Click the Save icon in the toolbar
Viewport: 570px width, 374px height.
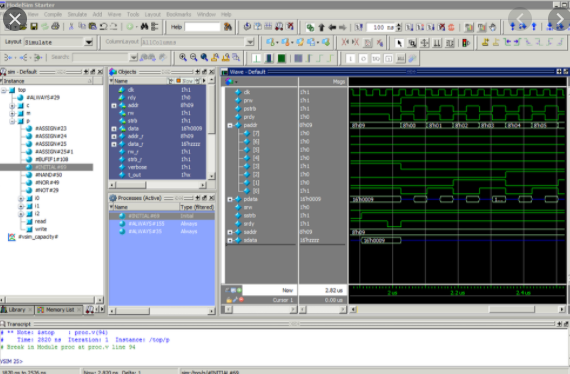click(x=34, y=27)
